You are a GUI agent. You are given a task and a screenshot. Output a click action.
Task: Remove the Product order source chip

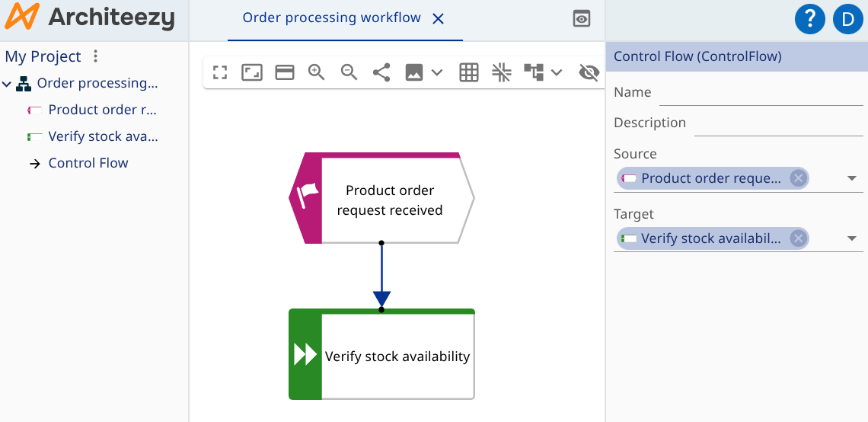pyautogui.click(x=797, y=178)
